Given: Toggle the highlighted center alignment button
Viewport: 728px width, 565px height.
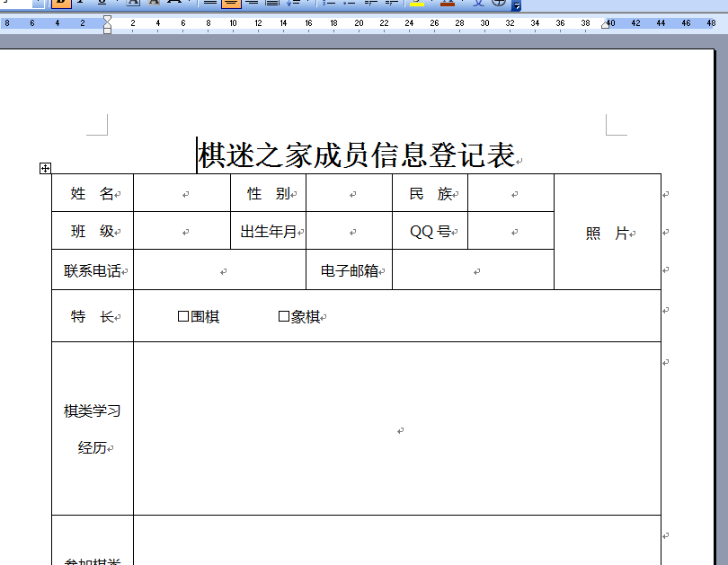Looking at the screenshot, I should coord(231,4).
